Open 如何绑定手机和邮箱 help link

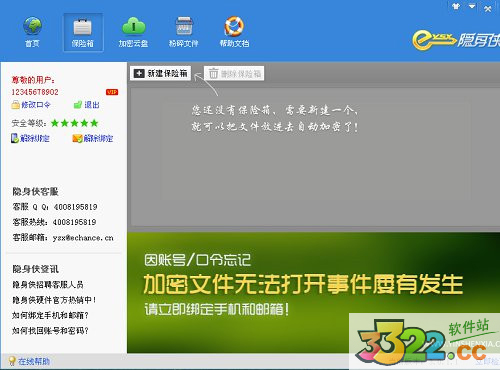(50, 315)
